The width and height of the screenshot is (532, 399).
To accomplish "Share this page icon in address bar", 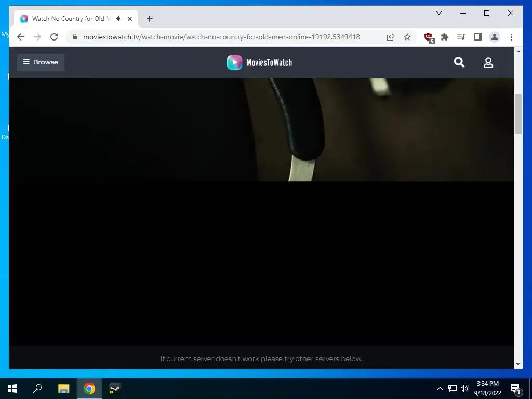I will coord(391,37).
